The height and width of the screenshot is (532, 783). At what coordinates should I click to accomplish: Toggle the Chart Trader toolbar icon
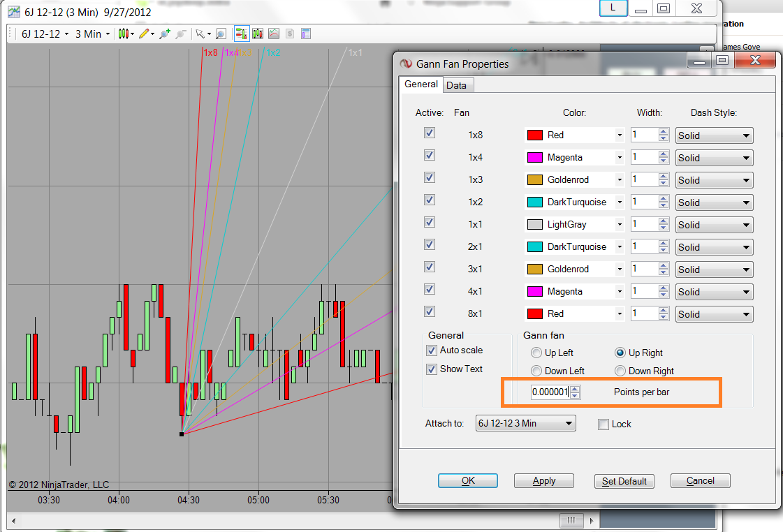click(x=242, y=34)
